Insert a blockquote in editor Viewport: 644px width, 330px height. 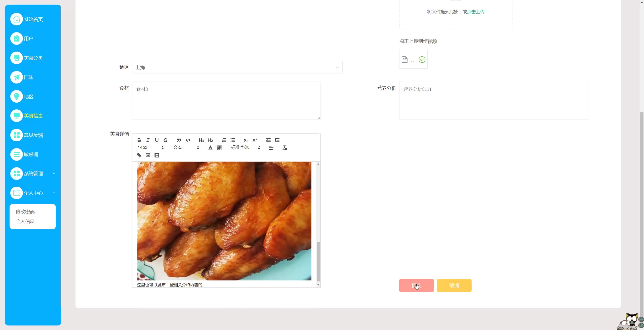(179, 140)
